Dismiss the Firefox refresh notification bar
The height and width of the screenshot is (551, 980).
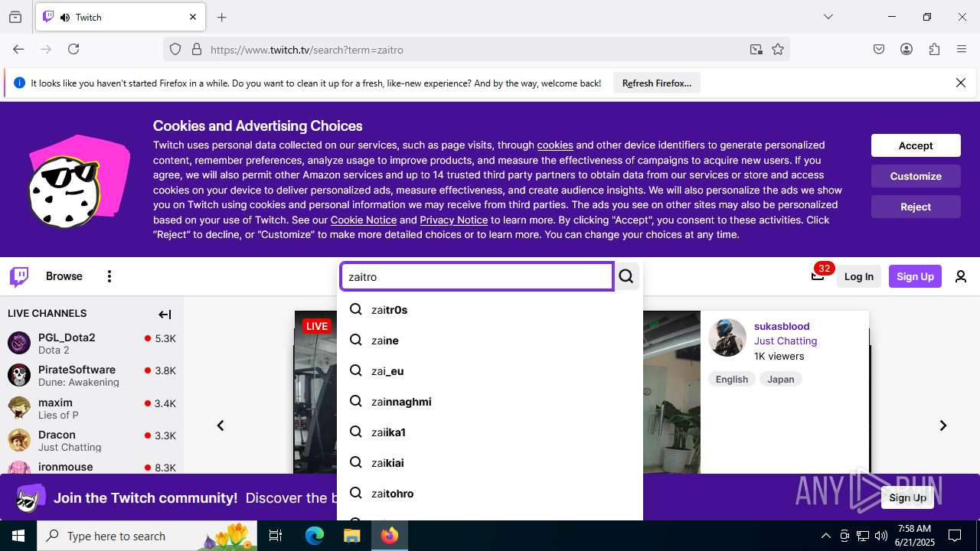click(x=961, y=83)
